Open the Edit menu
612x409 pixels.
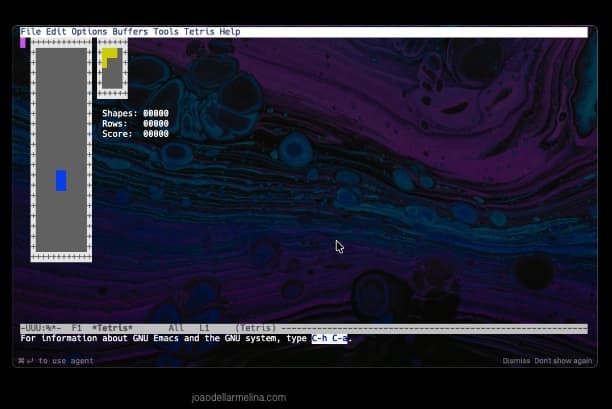pyautogui.click(x=56, y=32)
